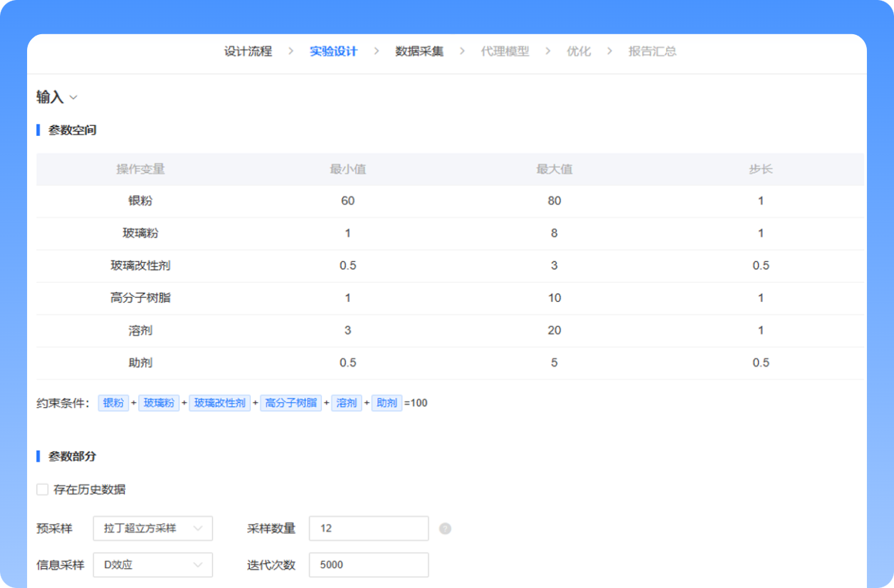Select the 实验设计 step in the breadcrumb
This screenshot has height=588, width=894.
pos(333,51)
